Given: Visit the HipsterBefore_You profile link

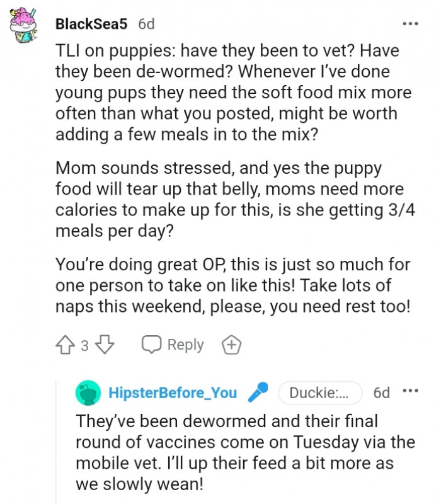Looking at the screenshot, I should pyautogui.click(x=173, y=393).
